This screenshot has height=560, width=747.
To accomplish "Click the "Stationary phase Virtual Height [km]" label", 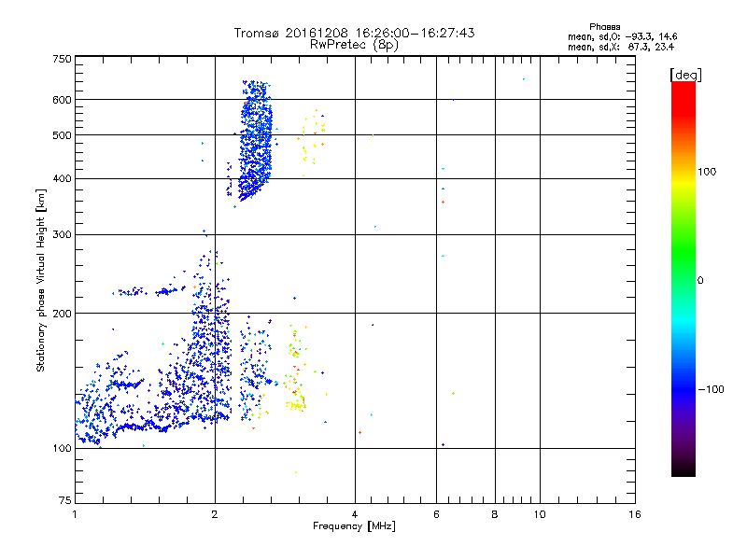I will [41, 280].
